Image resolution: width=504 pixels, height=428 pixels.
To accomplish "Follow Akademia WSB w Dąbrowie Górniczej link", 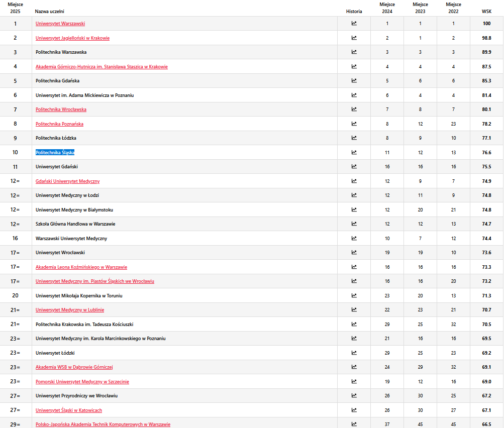I will coord(74,367).
